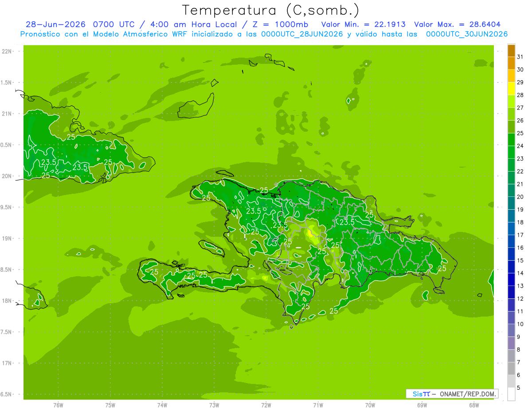Click the "75W" longitude axis label

[110, 405]
